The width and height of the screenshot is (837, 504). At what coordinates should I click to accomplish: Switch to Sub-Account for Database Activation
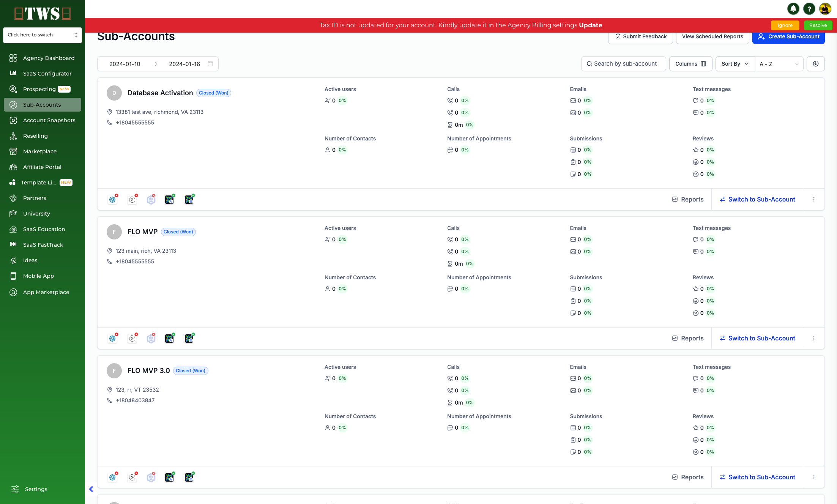point(757,199)
